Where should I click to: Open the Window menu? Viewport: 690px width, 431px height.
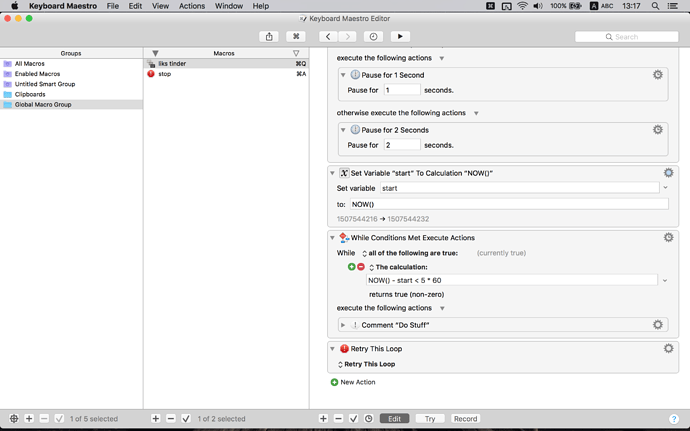[229, 6]
